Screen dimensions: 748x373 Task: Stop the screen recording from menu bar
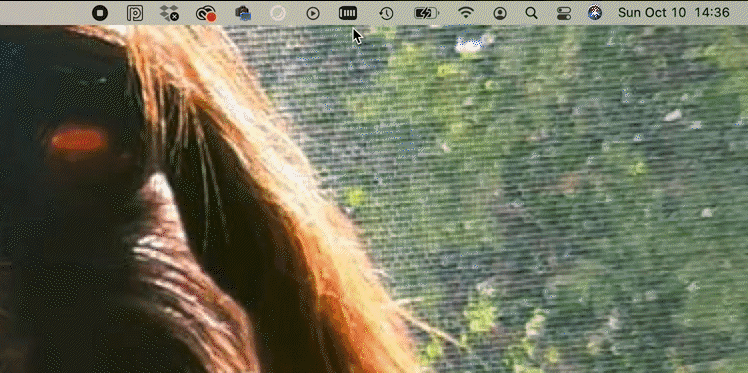tap(100, 13)
